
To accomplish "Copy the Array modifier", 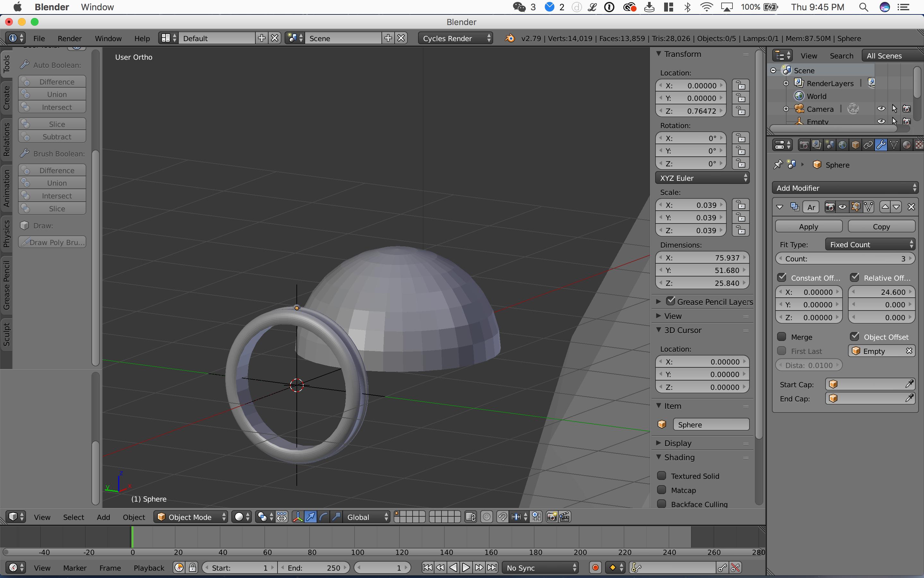I will [881, 226].
